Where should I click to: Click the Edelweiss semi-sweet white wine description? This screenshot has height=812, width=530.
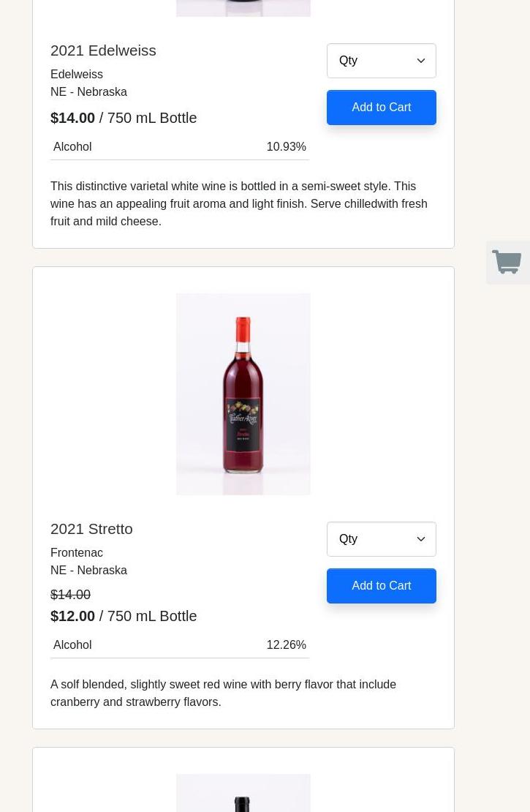click(238, 203)
